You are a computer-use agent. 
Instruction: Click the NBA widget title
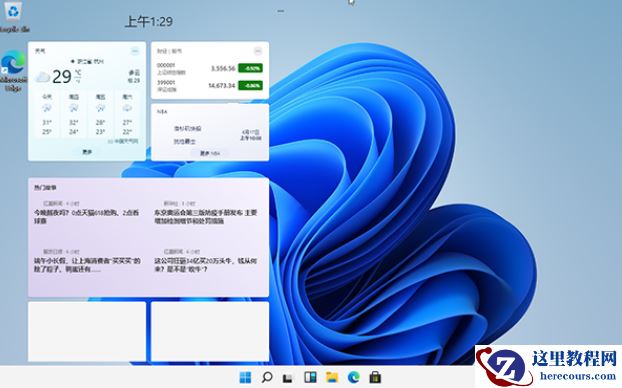click(162, 112)
